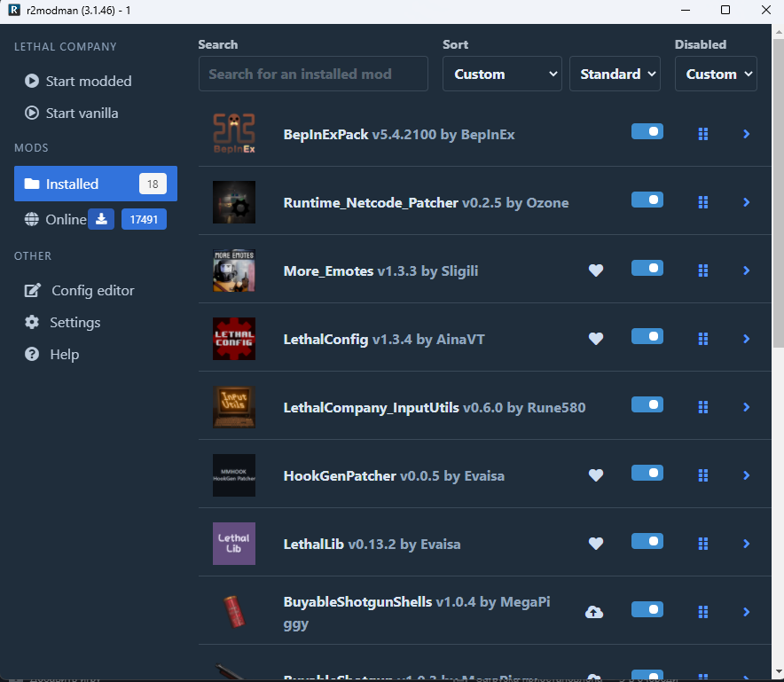Click the donate heart icon for LethalConfig

tap(595, 339)
